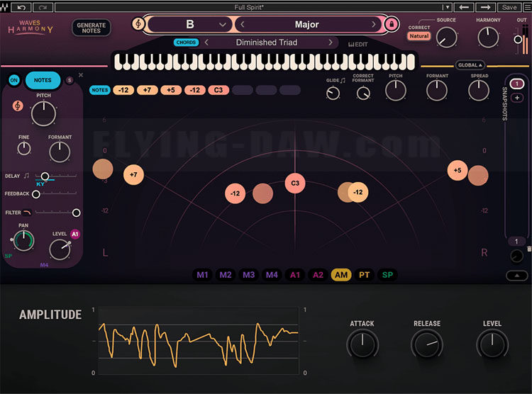Screen dimensions: 532x394
Task: Click the +7 voice bubble on the left
Action: (x=133, y=174)
